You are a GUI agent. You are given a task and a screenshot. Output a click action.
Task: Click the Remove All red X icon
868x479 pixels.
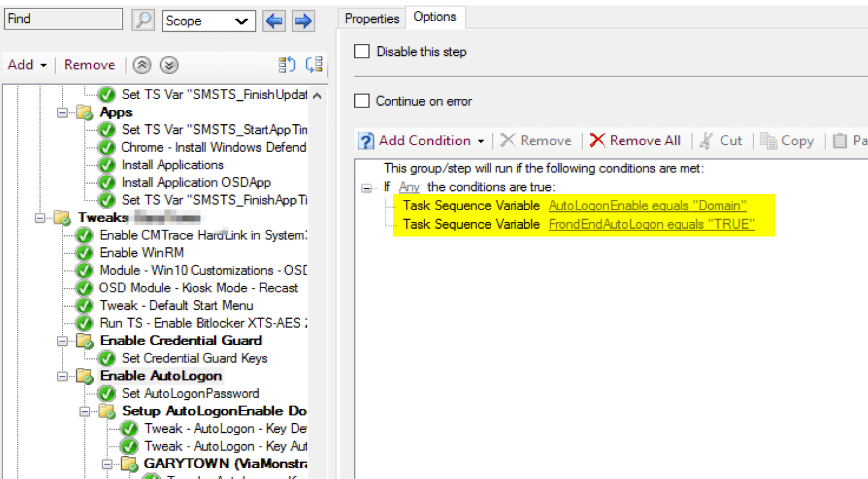point(597,140)
